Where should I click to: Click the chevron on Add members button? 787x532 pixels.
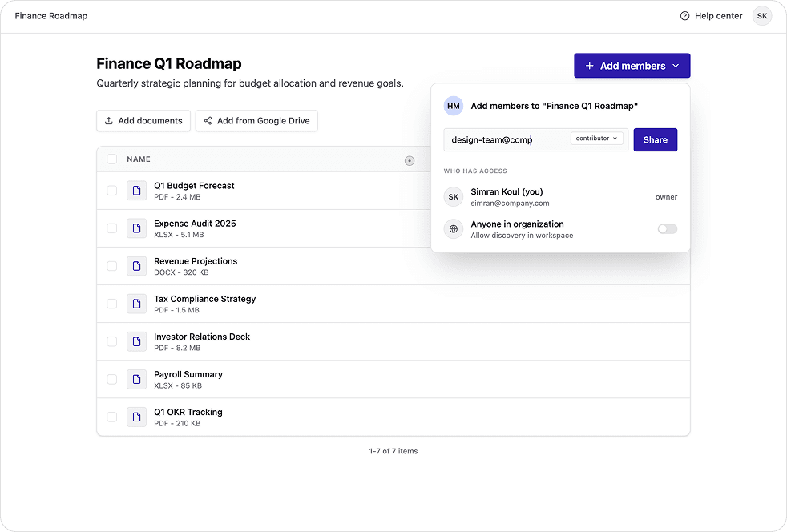point(676,66)
